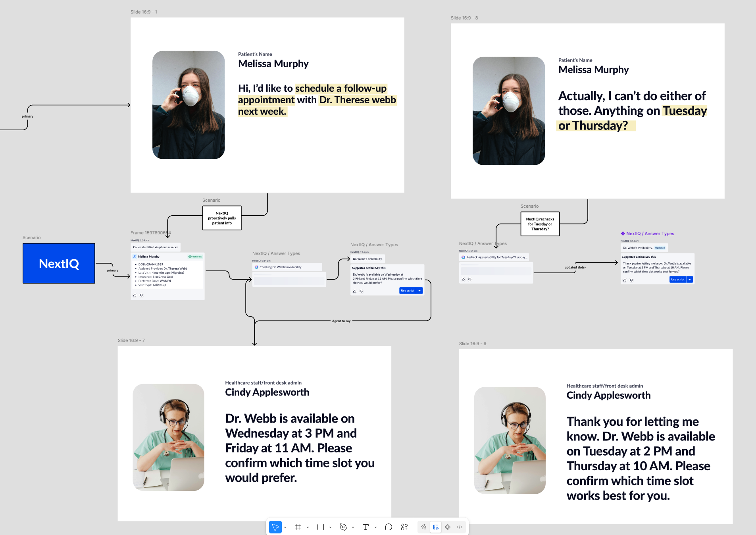Click the Checking Dr. Webb's availability spinner icon
The image size is (756, 535).
click(x=256, y=267)
